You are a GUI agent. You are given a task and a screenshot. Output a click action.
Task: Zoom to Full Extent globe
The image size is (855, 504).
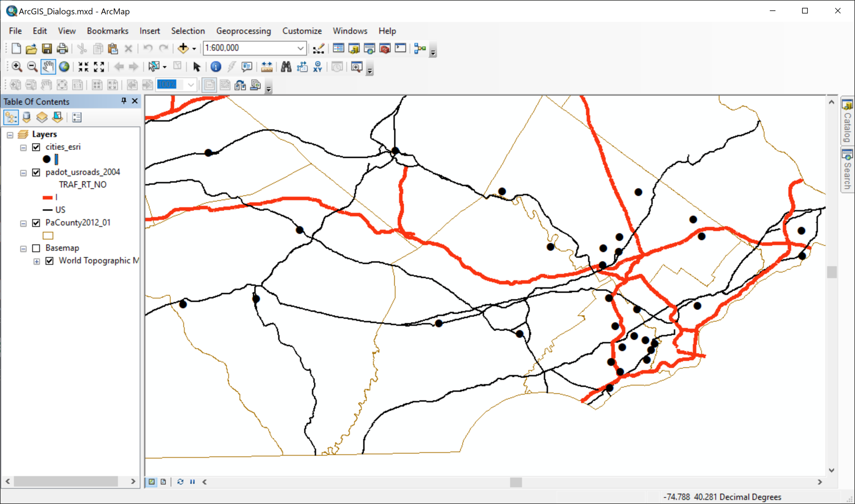pos(64,67)
